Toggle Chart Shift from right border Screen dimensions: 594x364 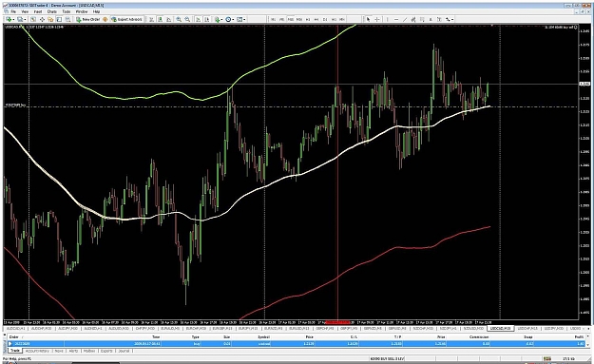click(207, 19)
